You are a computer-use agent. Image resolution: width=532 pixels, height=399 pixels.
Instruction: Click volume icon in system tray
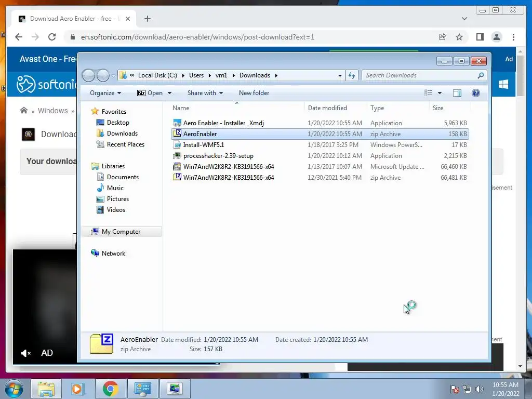point(479,389)
